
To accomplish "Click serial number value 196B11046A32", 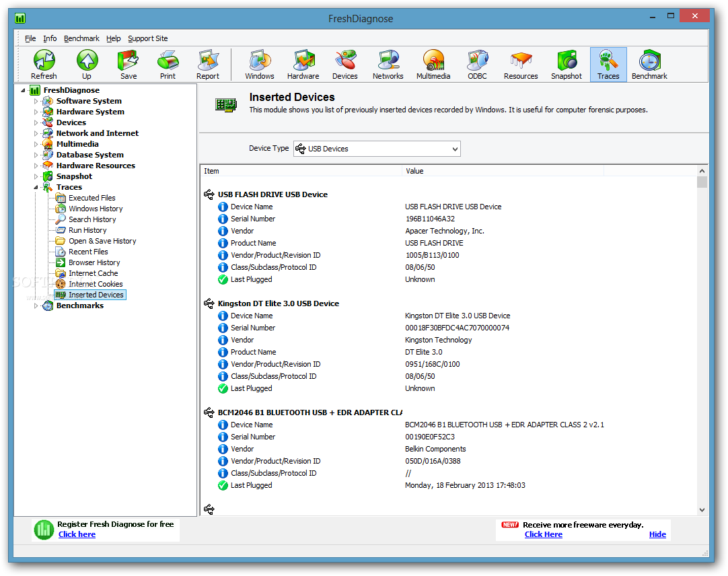I will click(430, 219).
